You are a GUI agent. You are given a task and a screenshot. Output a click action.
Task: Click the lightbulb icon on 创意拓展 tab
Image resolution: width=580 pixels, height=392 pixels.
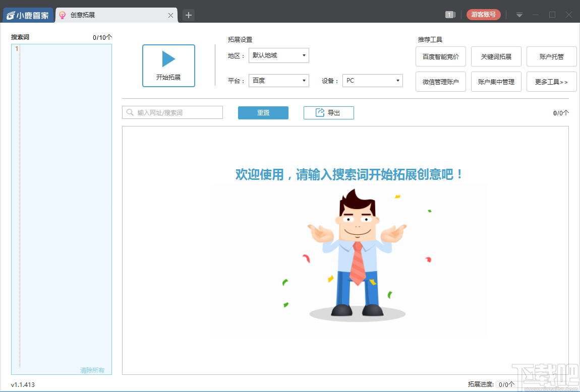tap(62, 15)
